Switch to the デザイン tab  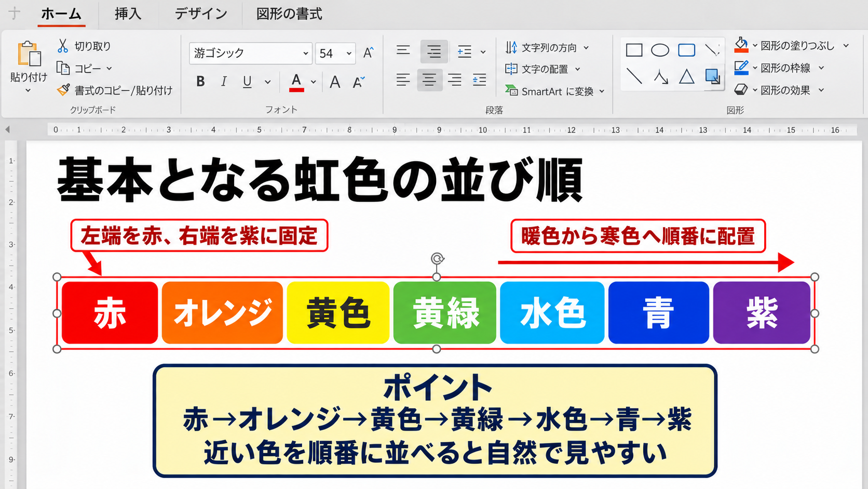click(x=201, y=14)
